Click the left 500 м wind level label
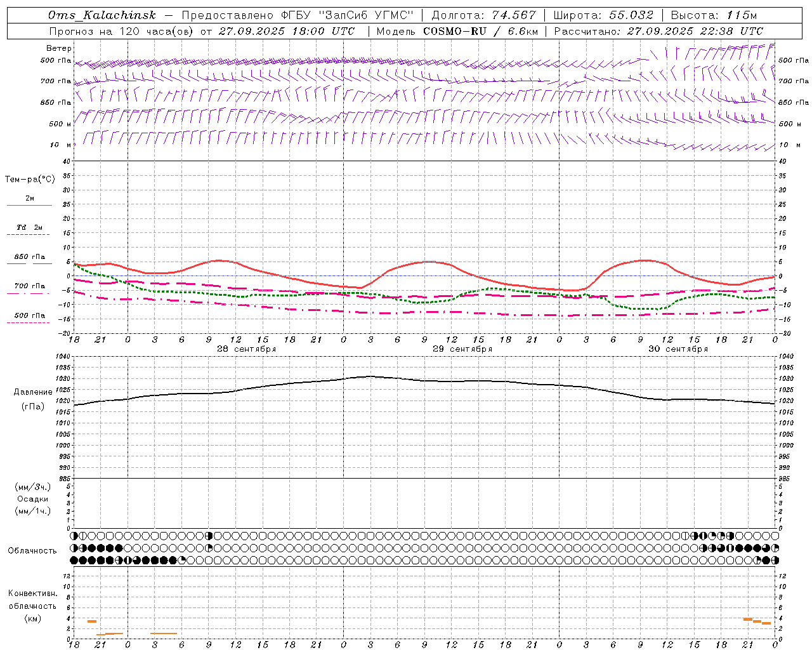The height and width of the screenshot is (650, 812). [x=60, y=124]
